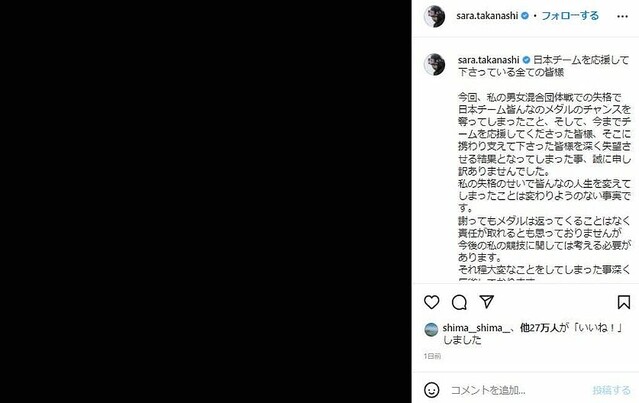Click the フォローする follow button
Viewport: 639px width, 403px height.
coord(570,16)
